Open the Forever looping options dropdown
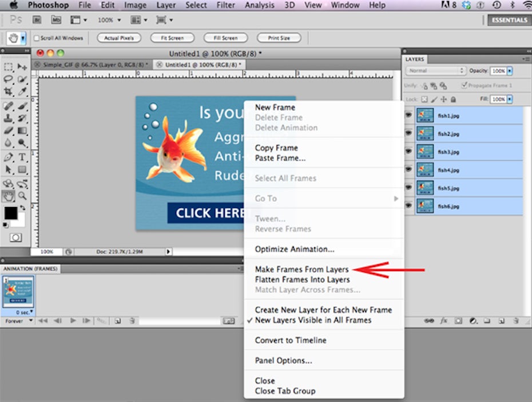532x402 pixels. point(15,321)
